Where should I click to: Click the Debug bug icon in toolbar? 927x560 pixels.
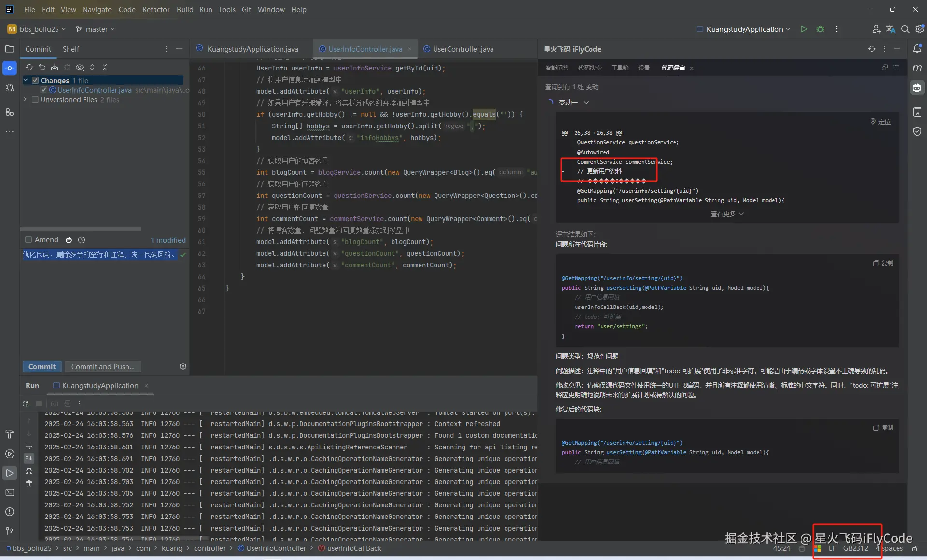(820, 29)
